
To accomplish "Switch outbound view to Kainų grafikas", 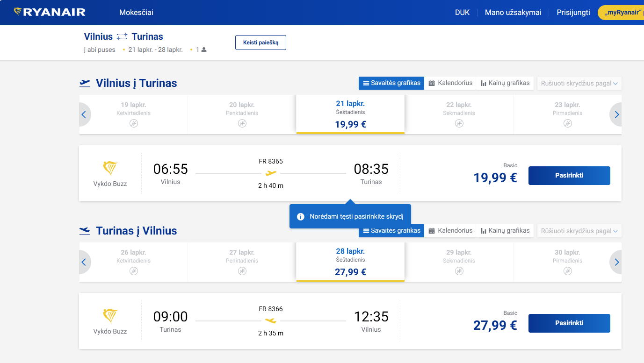I will point(505,83).
